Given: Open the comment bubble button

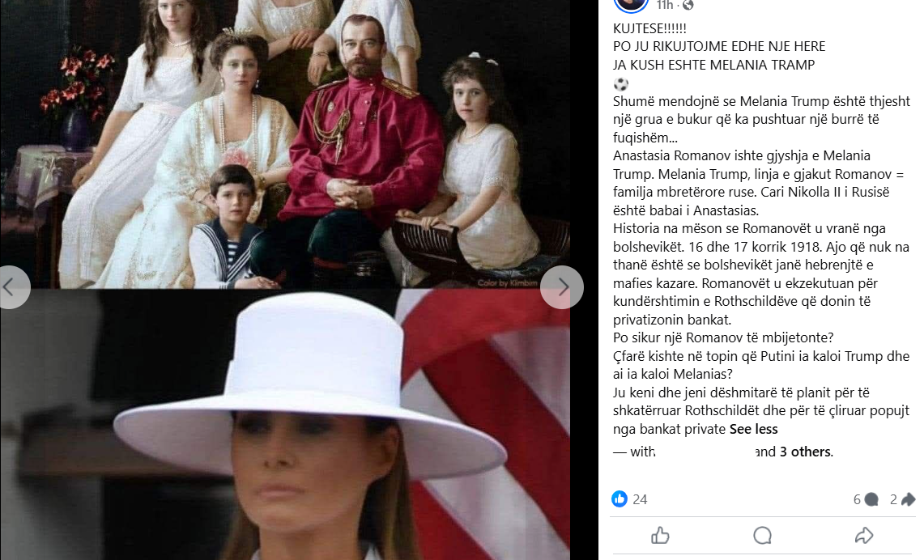Looking at the screenshot, I should 762,535.
